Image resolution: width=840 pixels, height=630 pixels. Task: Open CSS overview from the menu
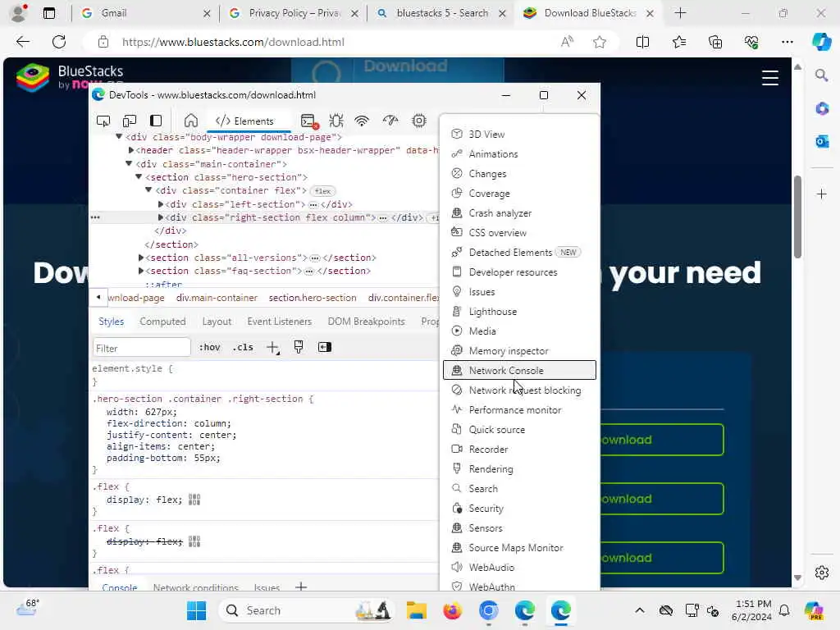(x=519, y=232)
